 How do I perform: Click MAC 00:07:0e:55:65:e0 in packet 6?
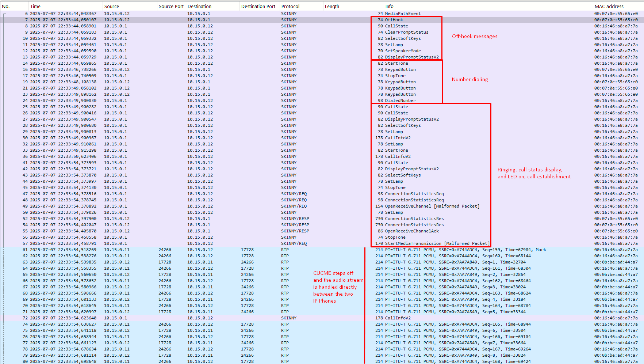point(616,14)
